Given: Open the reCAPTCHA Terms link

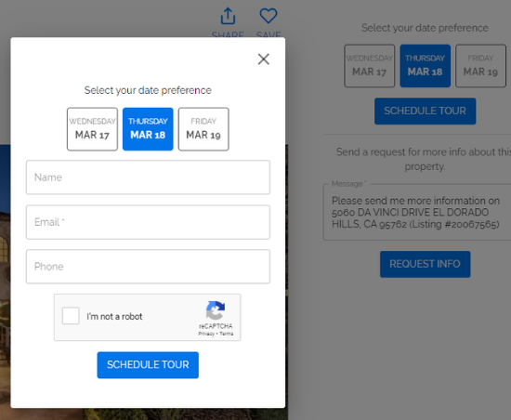Looking at the screenshot, I should coord(226,334).
